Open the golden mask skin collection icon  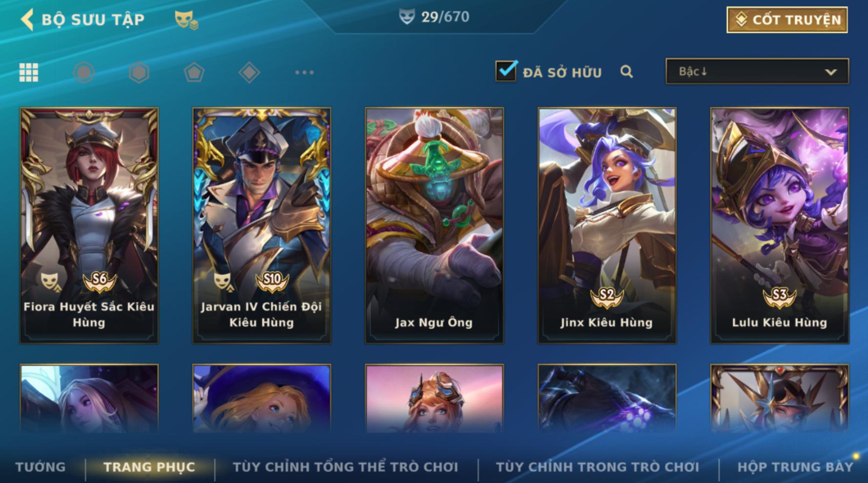click(186, 20)
